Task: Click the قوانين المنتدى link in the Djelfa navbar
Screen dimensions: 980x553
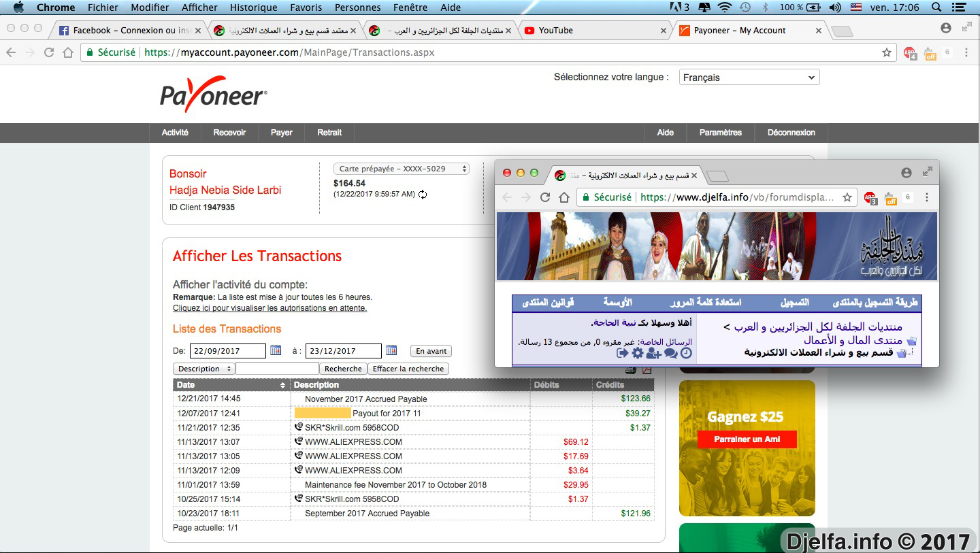Action: (548, 302)
